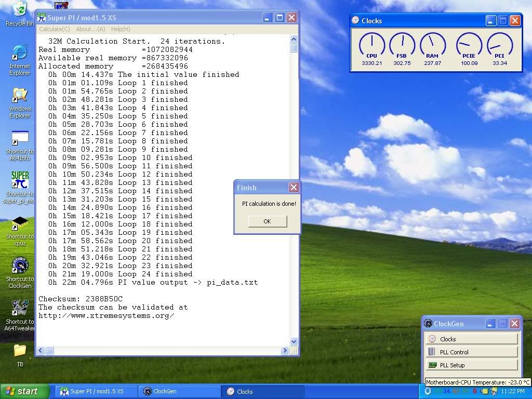Click the gear icon in the system tray
Viewport: 532px width, 399px height.
click(x=428, y=391)
